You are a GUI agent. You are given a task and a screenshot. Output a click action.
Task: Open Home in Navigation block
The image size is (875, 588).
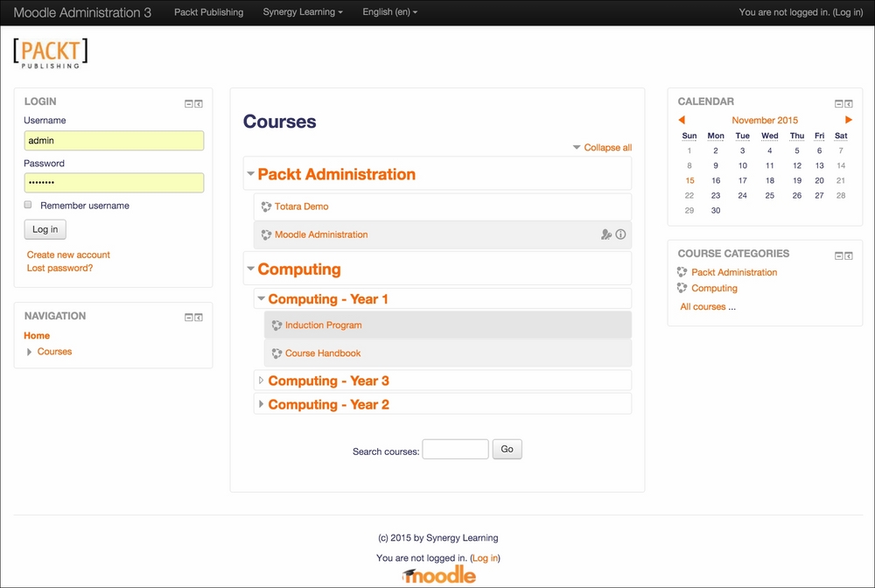pos(37,336)
